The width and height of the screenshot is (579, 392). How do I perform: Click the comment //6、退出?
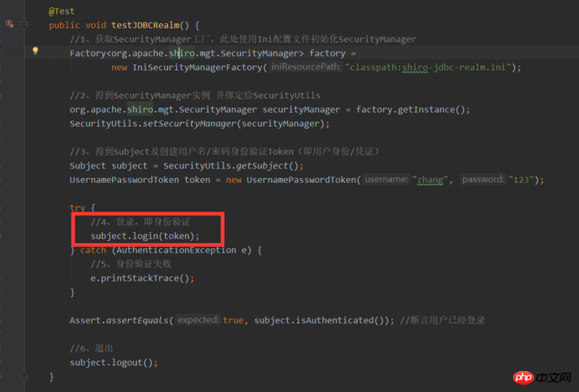92,348
